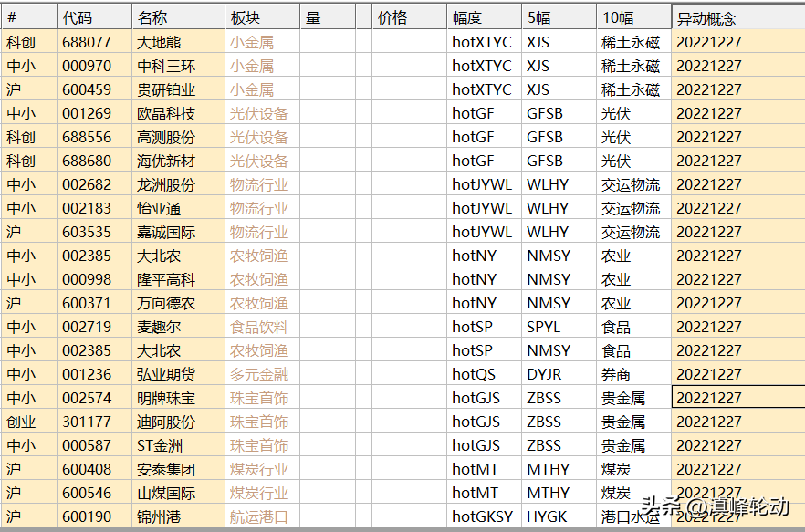
Task: Select stock code 002682
Action: (95, 184)
